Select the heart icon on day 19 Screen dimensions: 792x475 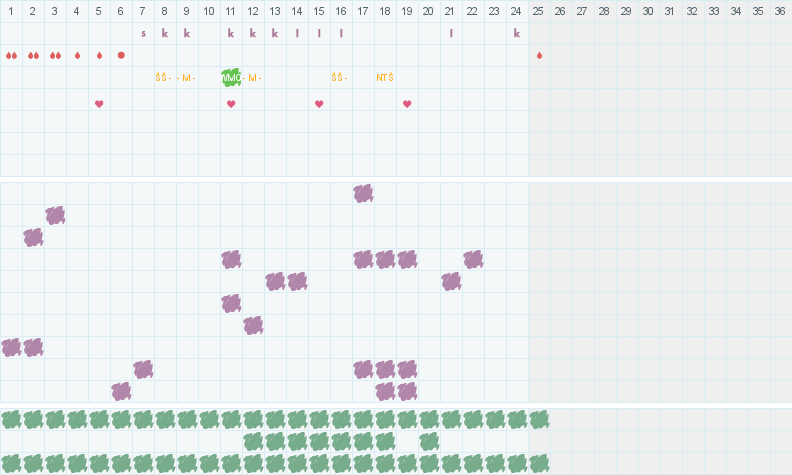click(x=407, y=103)
